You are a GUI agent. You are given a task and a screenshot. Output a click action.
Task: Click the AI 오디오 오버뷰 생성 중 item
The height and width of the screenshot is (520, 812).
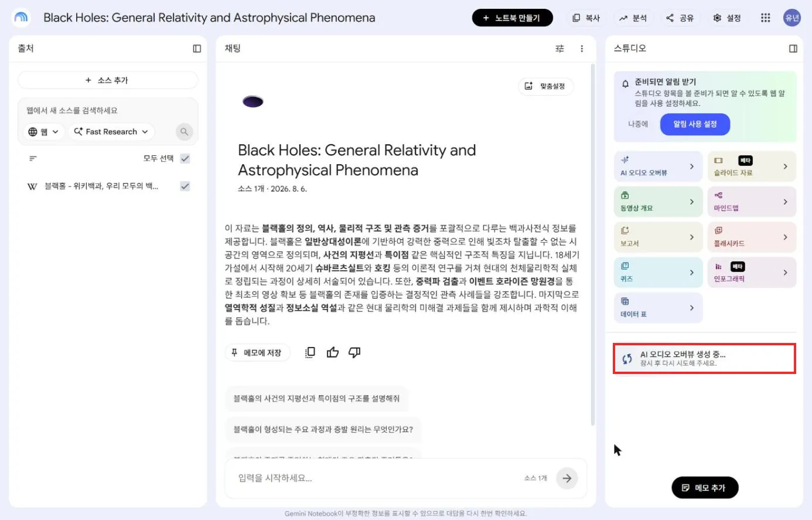click(x=704, y=359)
